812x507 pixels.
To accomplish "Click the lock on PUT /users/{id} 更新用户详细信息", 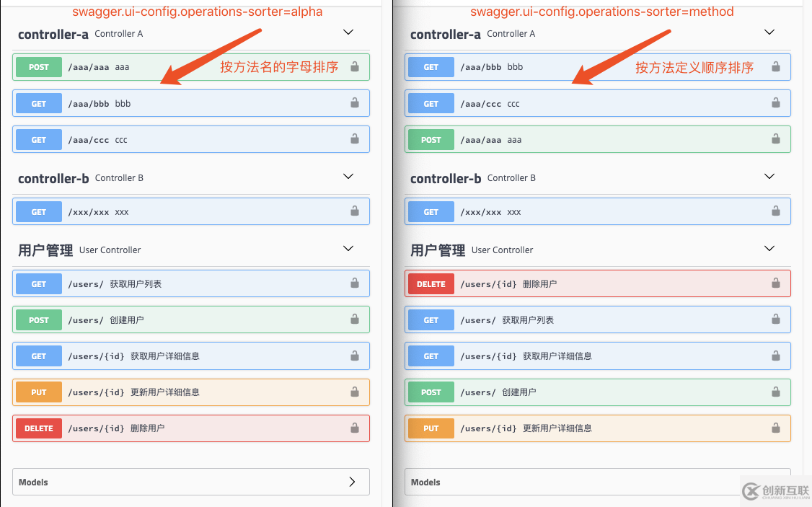I will pos(354,392).
